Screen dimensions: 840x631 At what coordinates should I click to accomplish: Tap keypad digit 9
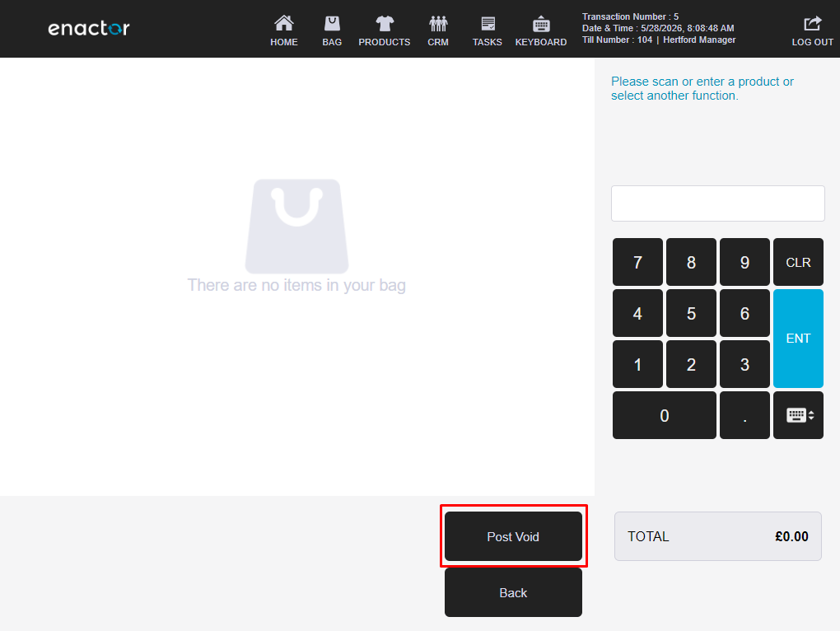[744, 262]
